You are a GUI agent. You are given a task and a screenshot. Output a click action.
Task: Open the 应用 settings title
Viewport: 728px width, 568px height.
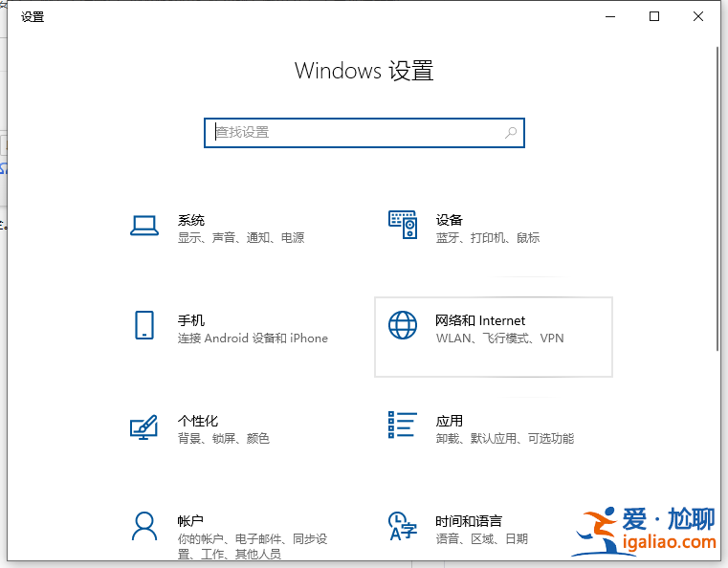tap(449, 421)
